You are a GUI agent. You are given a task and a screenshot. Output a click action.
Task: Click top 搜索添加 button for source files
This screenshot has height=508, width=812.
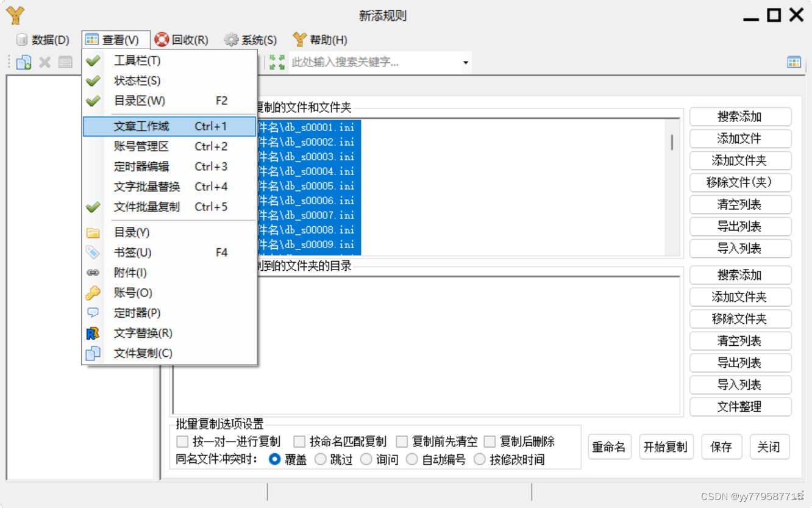(740, 116)
